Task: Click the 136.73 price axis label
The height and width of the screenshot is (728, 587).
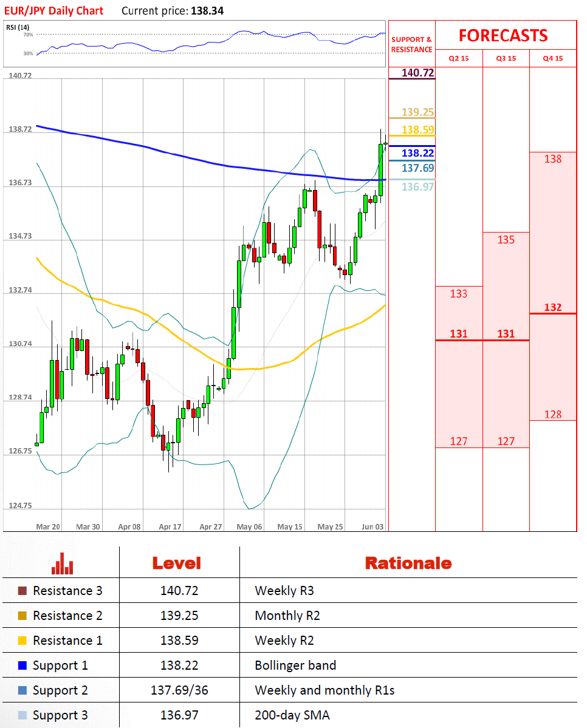Action: pyautogui.click(x=21, y=183)
